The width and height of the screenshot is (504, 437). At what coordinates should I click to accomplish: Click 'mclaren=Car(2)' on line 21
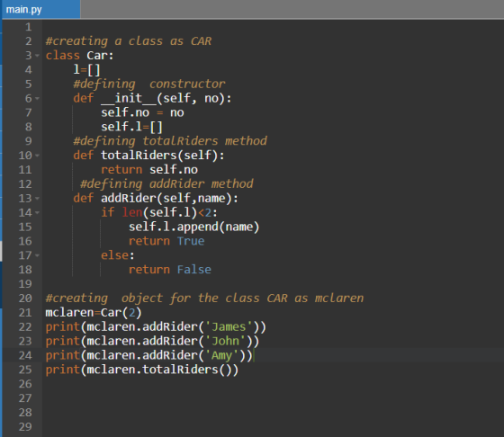[94, 312]
